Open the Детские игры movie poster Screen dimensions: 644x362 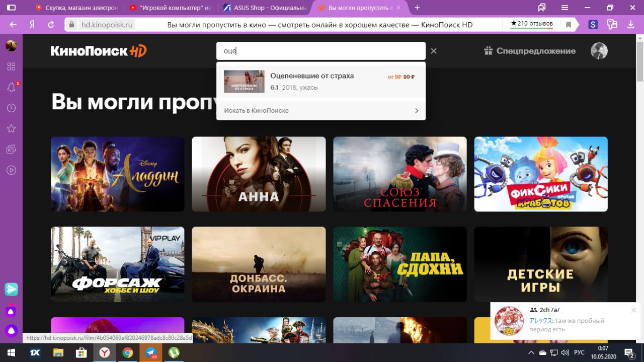(x=541, y=264)
